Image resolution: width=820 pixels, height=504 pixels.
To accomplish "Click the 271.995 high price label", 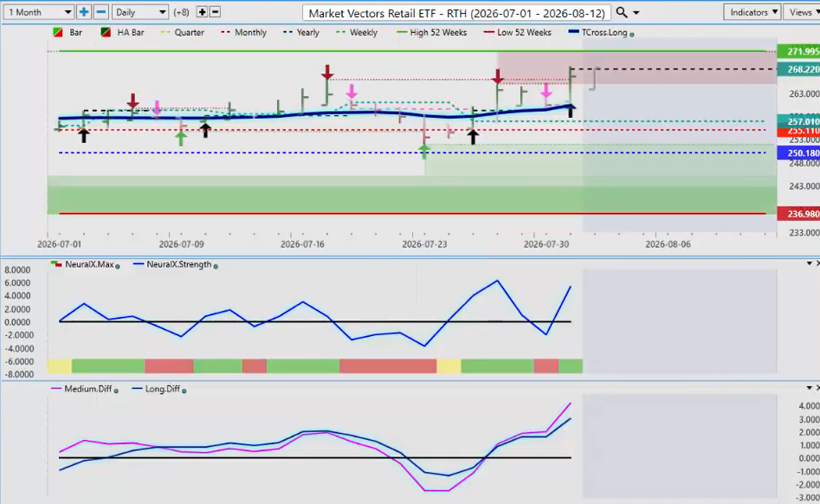I will point(798,51).
